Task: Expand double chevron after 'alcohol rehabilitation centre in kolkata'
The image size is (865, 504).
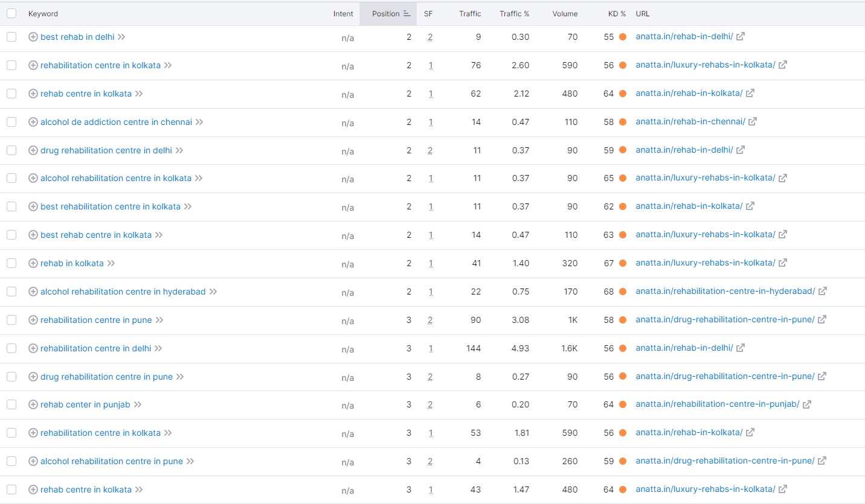Action: click(199, 178)
